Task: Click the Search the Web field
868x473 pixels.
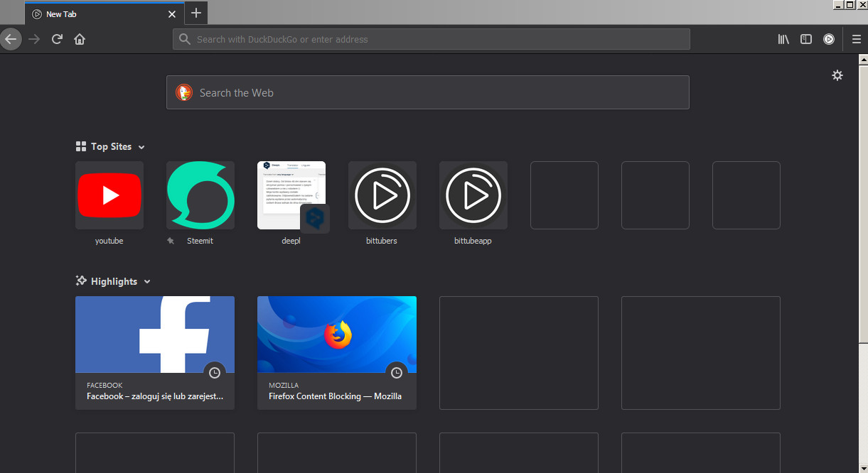Action: point(427,92)
